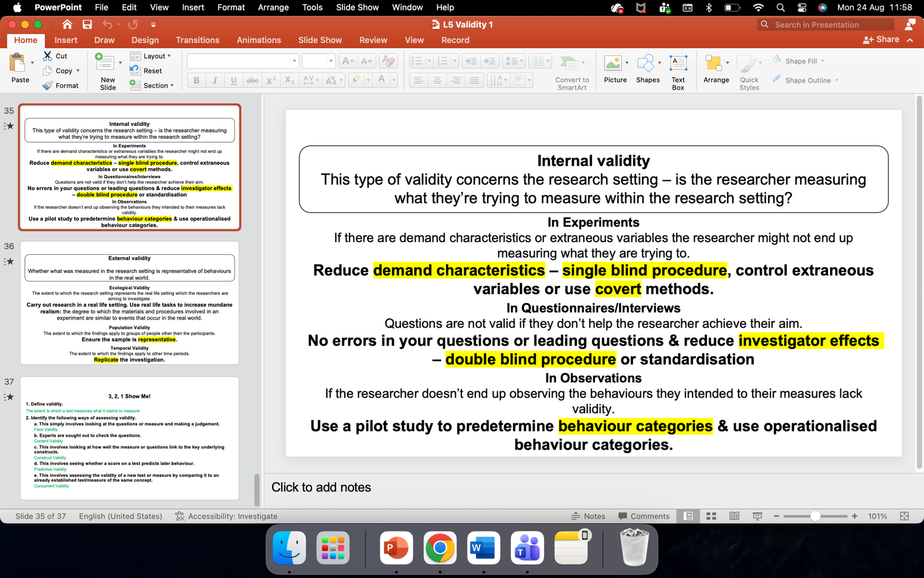Click the Share button

coord(881,39)
